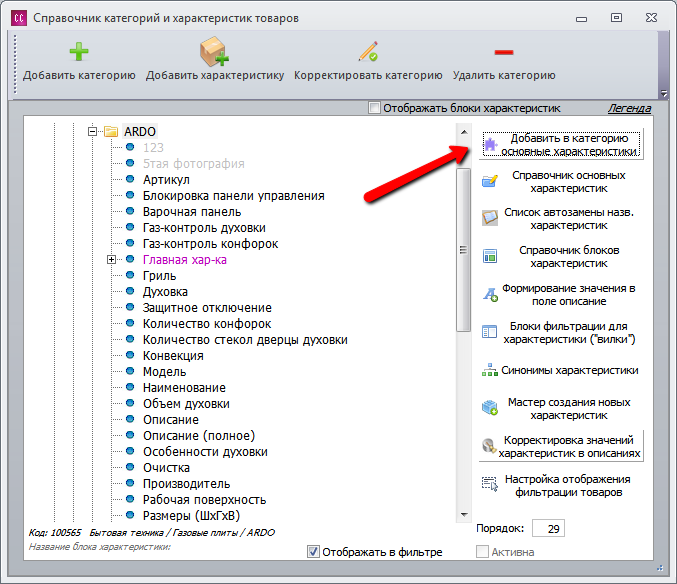
Task: Select Духовка tree item
Action: [165, 291]
